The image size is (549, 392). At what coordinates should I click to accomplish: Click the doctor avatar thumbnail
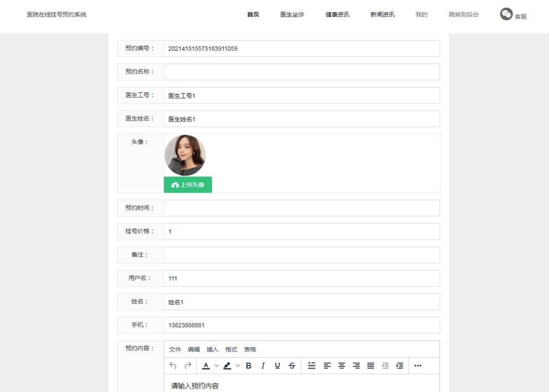tap(185, 155)
